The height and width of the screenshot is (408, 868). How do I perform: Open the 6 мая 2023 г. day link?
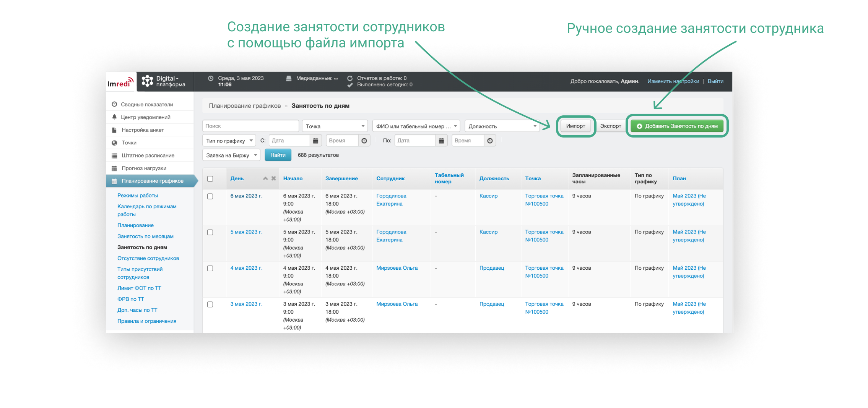[246, 196]
